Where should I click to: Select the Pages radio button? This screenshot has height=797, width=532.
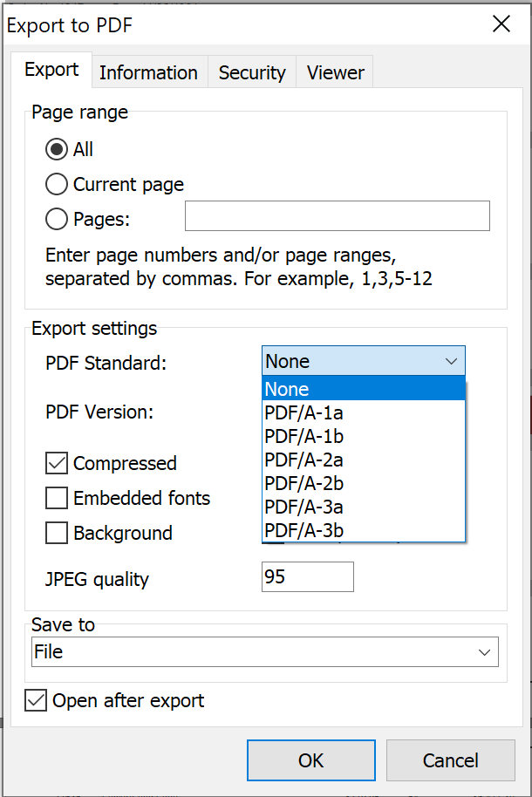[57, 219]
